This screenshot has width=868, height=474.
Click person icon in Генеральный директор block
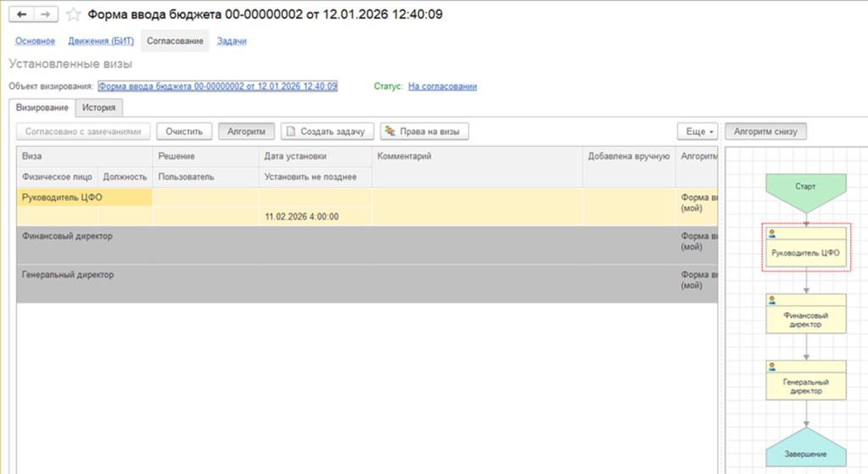[772, 366]
